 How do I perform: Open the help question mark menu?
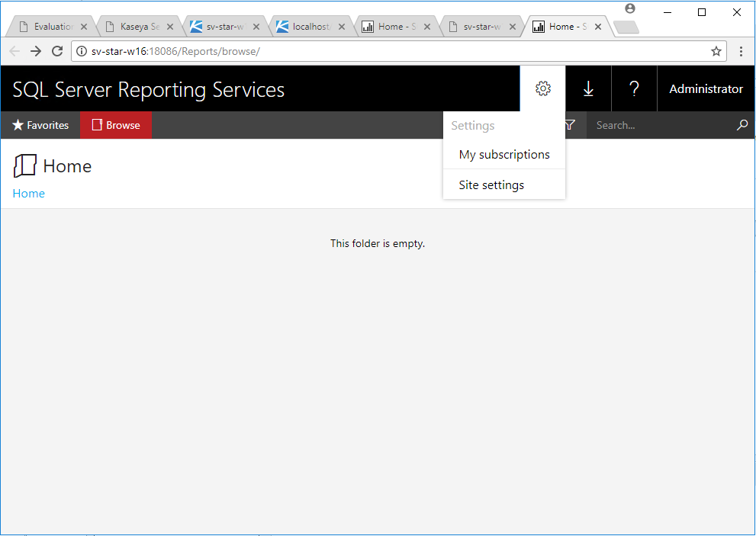coord(634,88)
